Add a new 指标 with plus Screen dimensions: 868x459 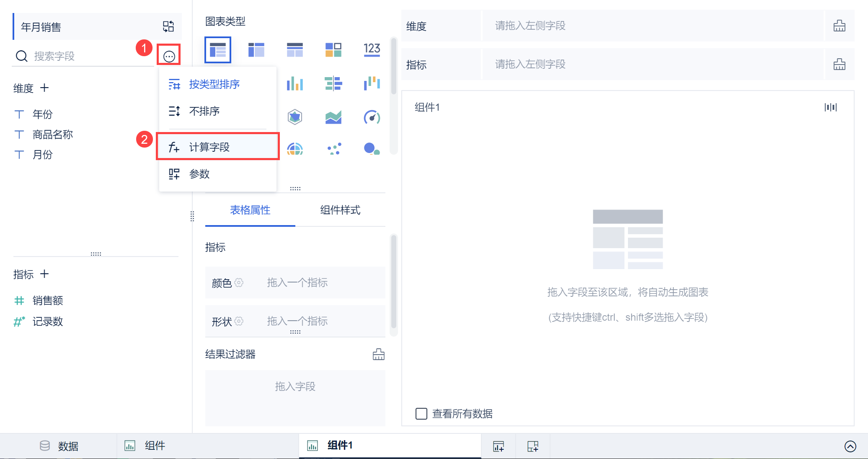click(x=44, y=274)
